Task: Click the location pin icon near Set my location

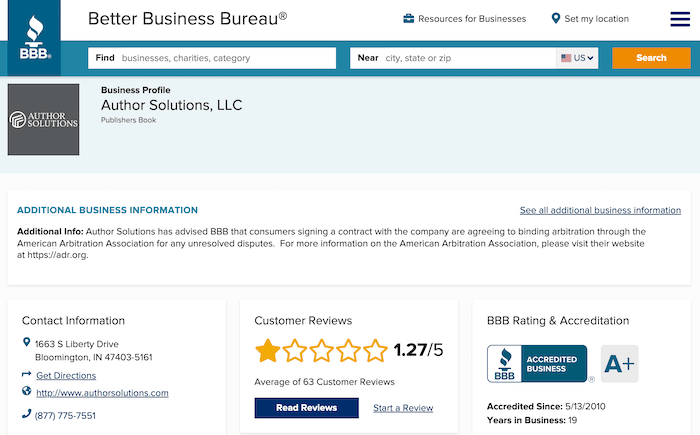Action: point(555,18)
